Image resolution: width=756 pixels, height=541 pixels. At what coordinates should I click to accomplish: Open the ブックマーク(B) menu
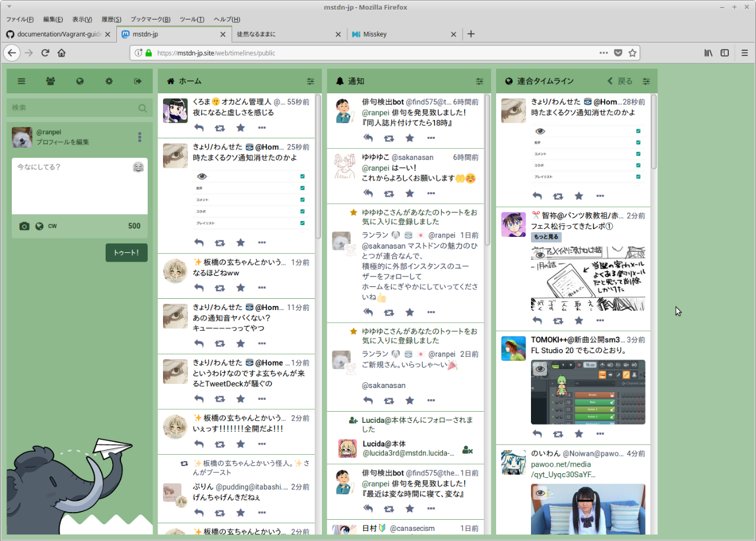click(x=150, y=19)
